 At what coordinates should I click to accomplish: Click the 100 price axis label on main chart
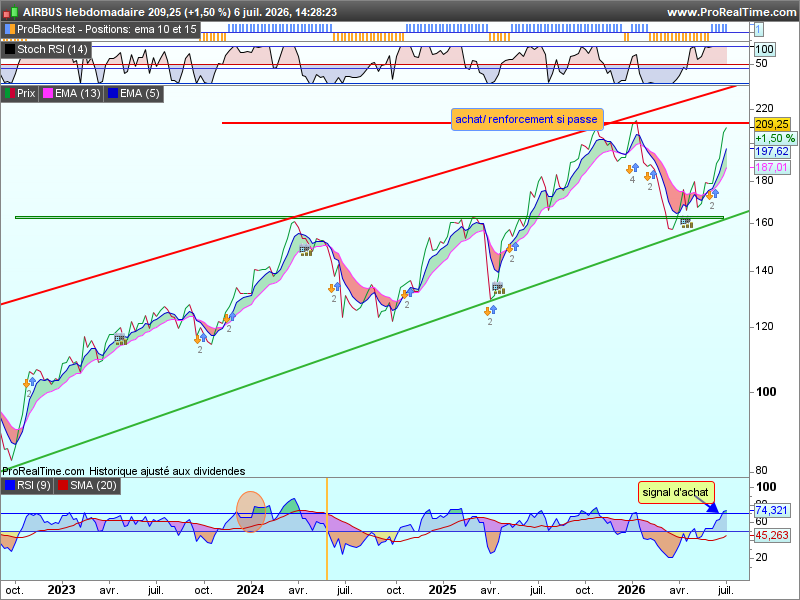pyautogui.click(x=766, y=392)
